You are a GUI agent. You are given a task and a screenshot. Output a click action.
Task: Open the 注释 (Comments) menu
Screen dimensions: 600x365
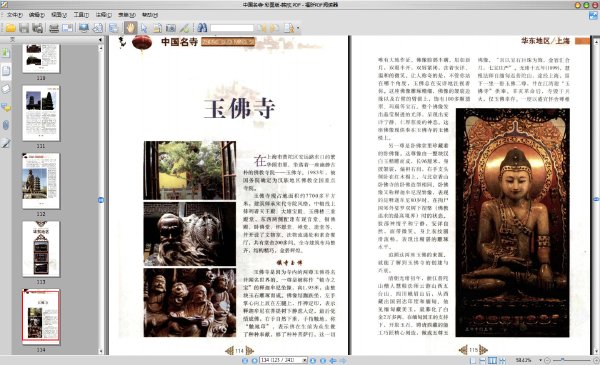103,15
